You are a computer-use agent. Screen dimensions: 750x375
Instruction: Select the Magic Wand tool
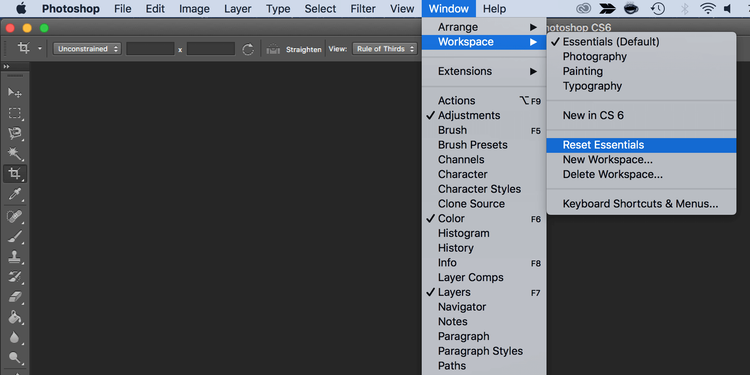[14, 153]
